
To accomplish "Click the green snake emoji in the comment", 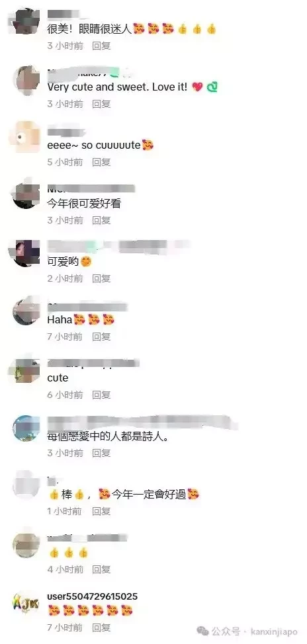I will pyautogui.click(x=212, y=87).
